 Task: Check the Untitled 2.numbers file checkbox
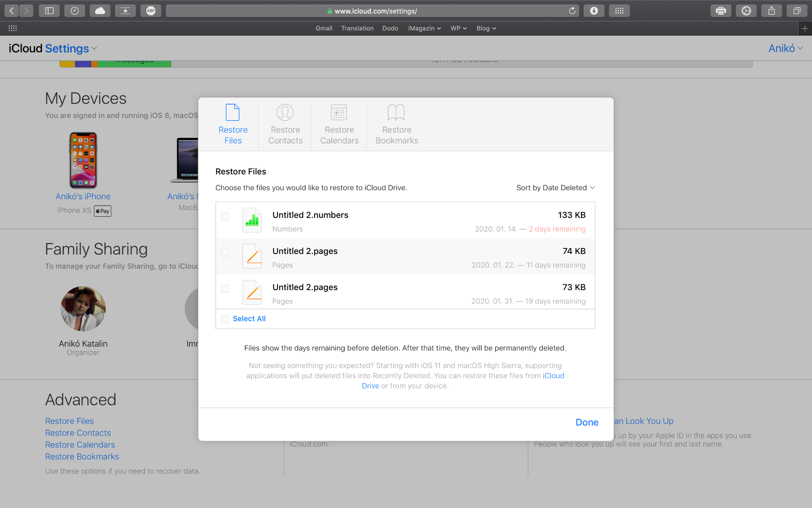[225, 216]
